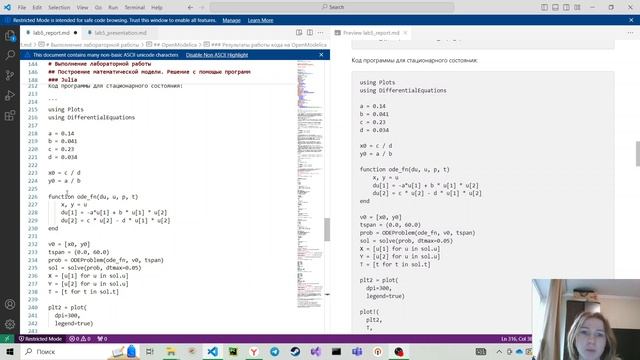Screen dimensions: 640x360
Task: Open Telegram from the taskbar
Action: click(274, 351)
